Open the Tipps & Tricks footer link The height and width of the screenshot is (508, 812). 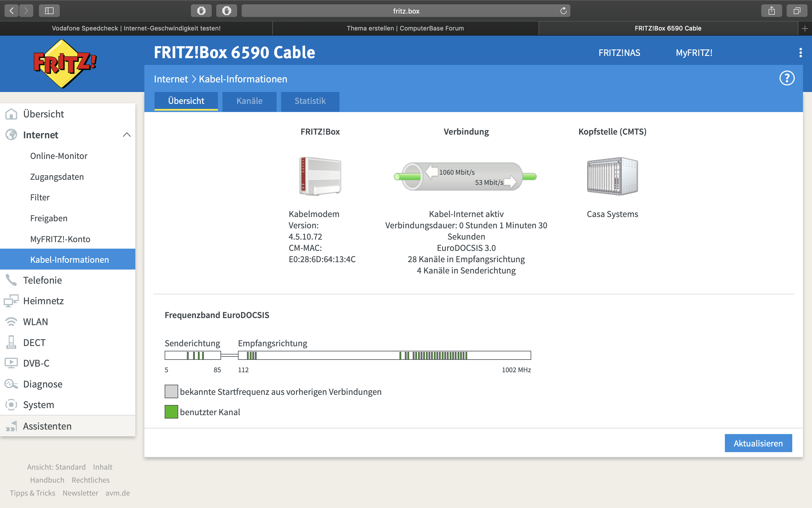(32, 493)
